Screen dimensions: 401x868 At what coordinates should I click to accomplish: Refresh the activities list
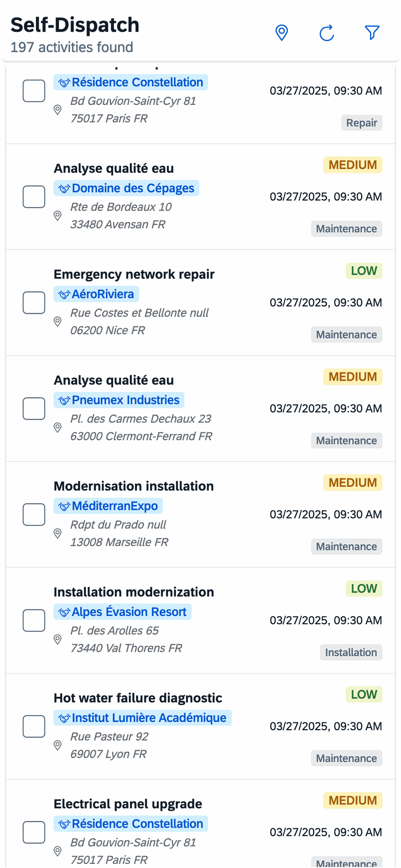click(x=326, y=33)
